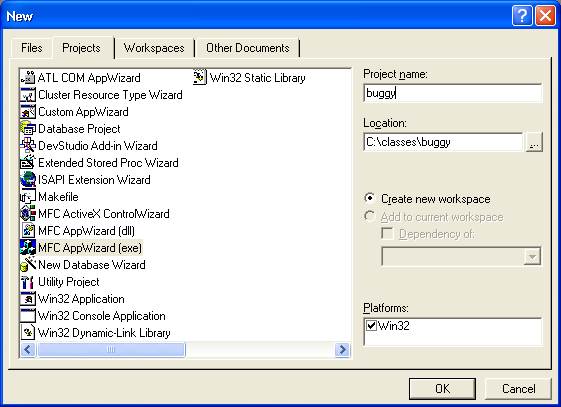Select the Create new workspace radio button
561x407 pixels.
(370, 198)
